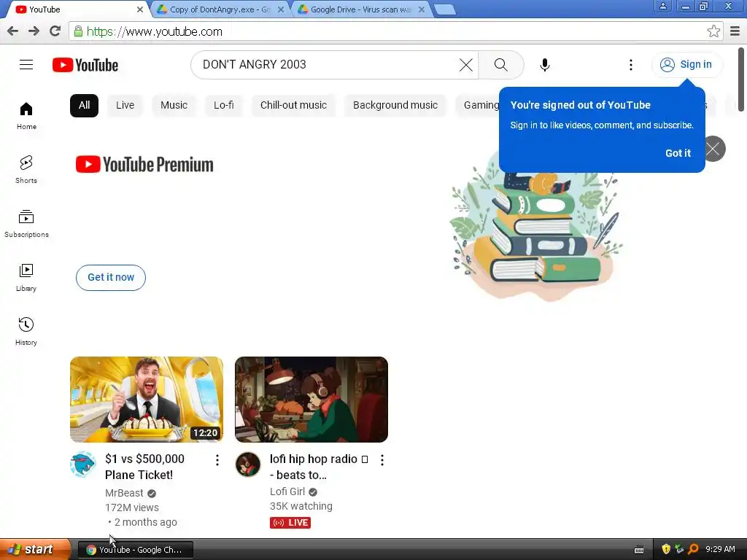The image size is (747, 560).
Task: Open Subscriptions in sidebar
Action: pyautogui.click(x=26, y=224)
